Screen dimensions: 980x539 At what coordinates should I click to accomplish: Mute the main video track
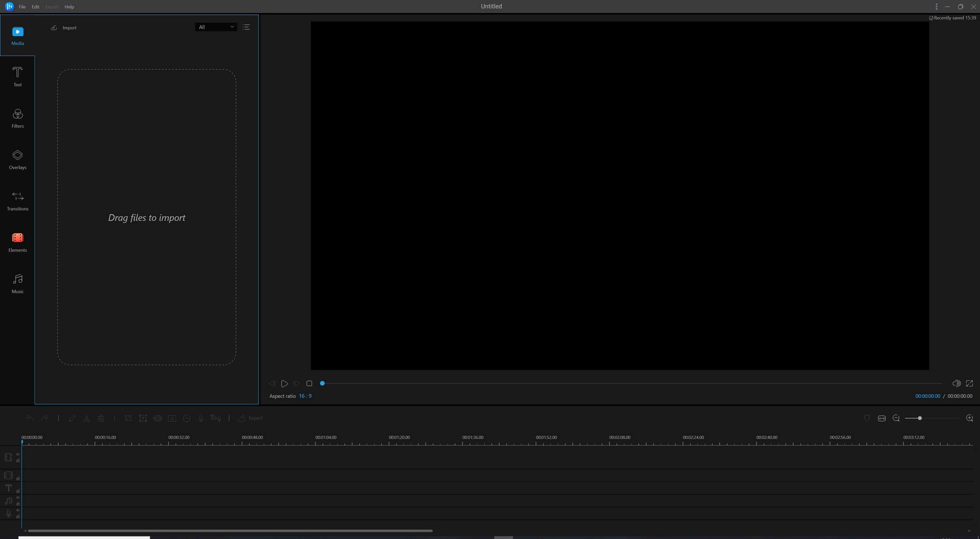coord(18,455)
